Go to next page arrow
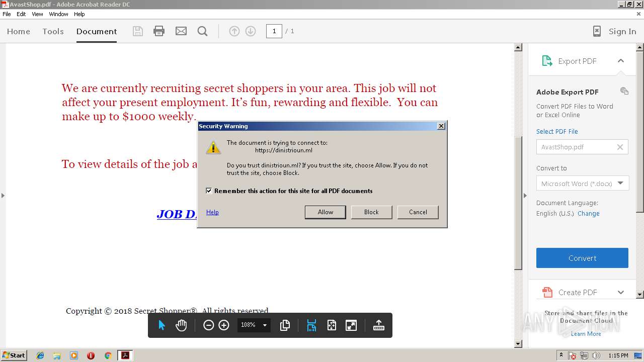The image size is (644, 362). (x=251, y=31)
